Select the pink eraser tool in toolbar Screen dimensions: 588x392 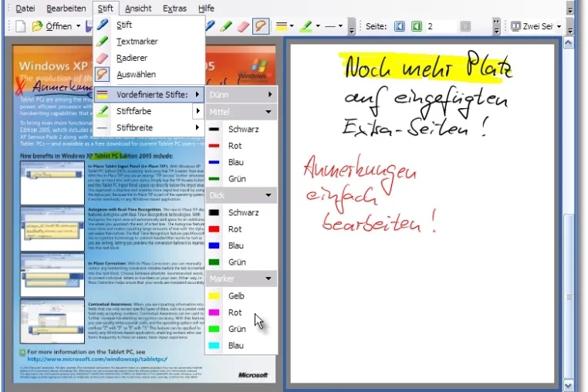pos(243,26)
